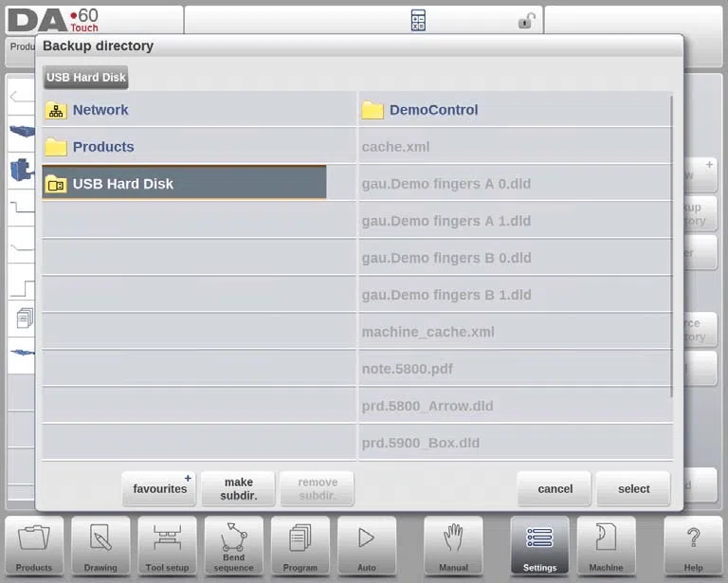Start Auto mode
The image size is (728, 583).
[367, 546]
